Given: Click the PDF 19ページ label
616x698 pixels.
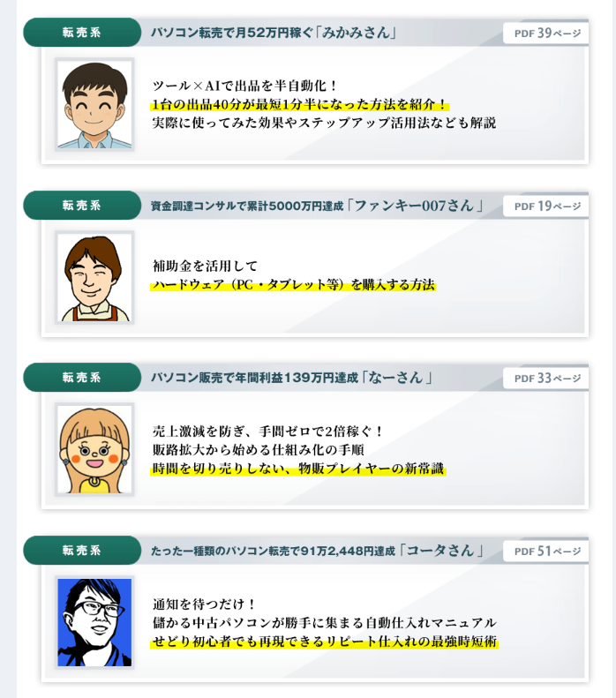Looking at the screenshot, I should (546, 206).
